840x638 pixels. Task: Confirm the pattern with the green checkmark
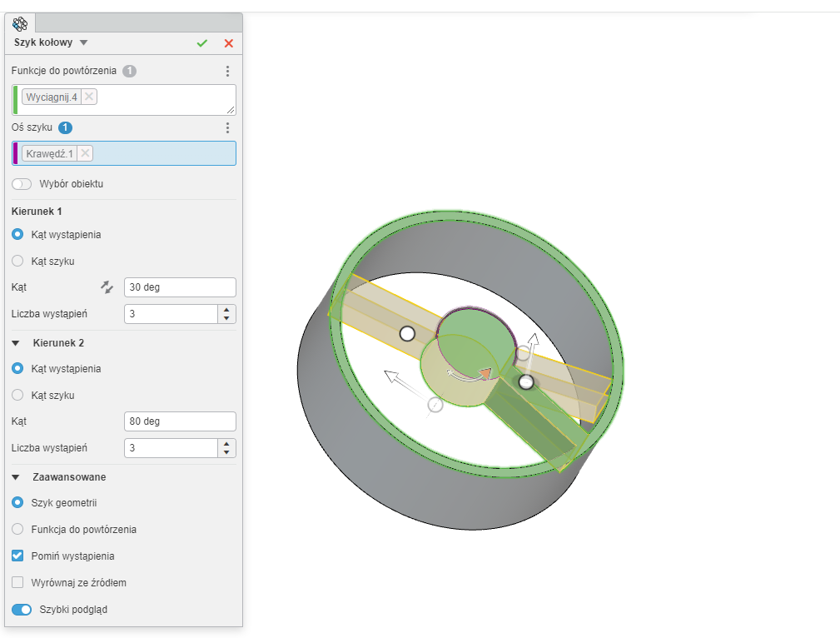click(202, 43)
